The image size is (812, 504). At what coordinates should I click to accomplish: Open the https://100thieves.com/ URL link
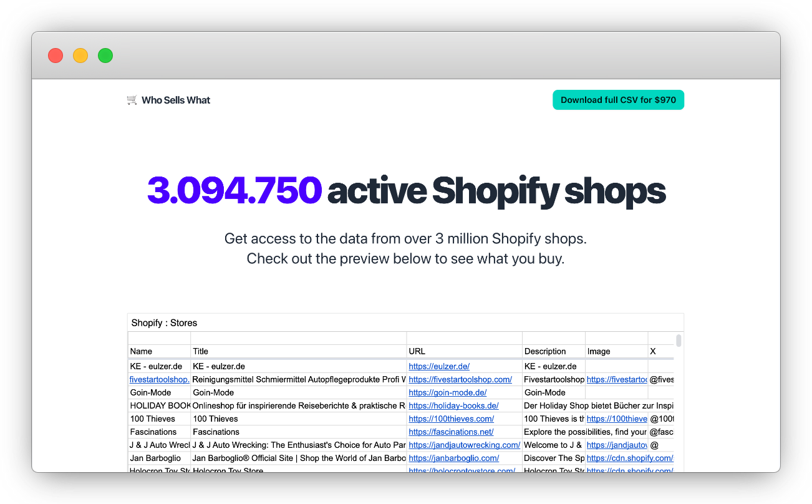(x=451, y=419)
